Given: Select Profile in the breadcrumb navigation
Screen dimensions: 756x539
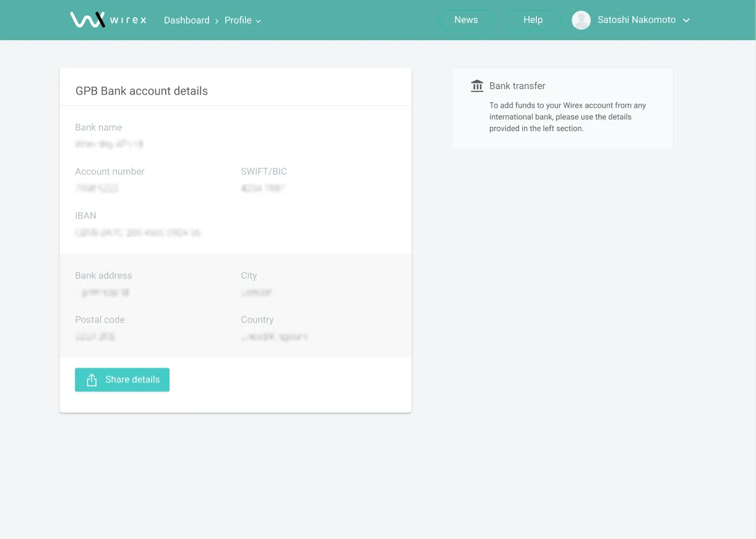Looking at the screenshot, I should (237, 20).
